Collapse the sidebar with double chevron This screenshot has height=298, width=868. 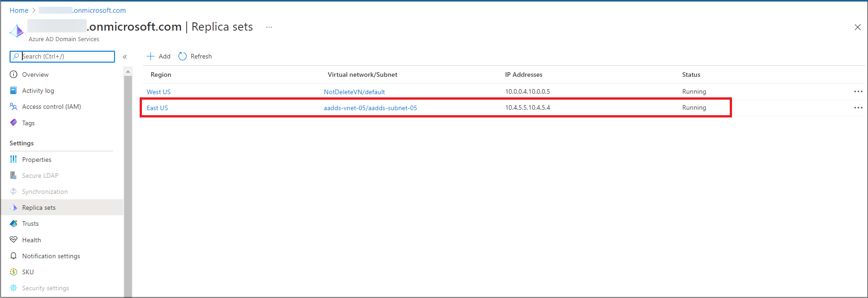125,57
